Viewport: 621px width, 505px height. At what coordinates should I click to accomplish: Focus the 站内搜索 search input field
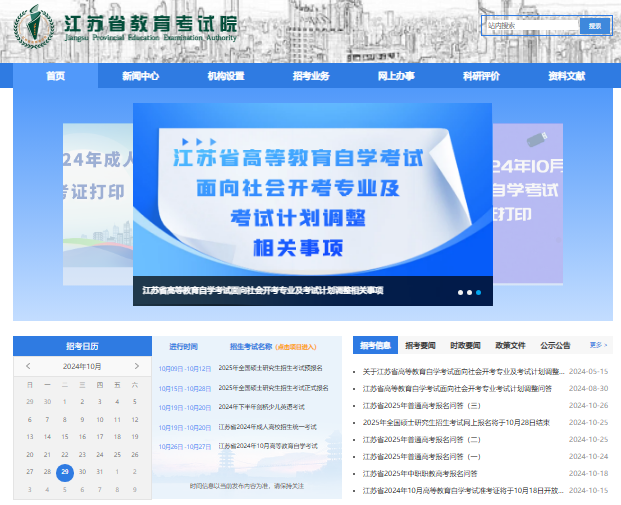tap(531, 26)
